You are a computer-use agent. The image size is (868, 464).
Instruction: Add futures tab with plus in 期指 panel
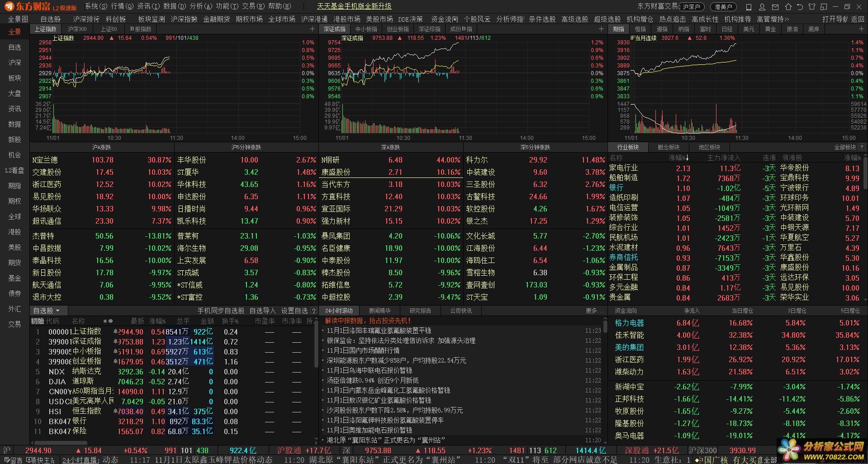point(861,29)
